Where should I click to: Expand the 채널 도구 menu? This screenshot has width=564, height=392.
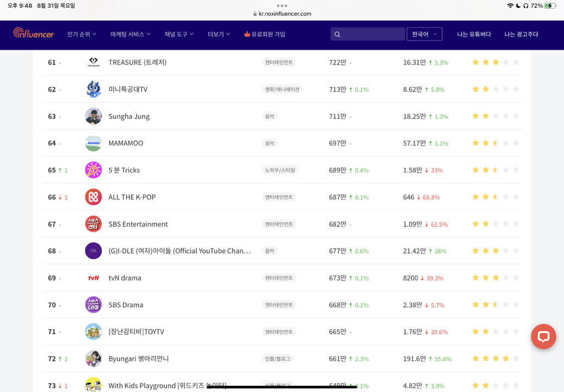tap(179, 34)
